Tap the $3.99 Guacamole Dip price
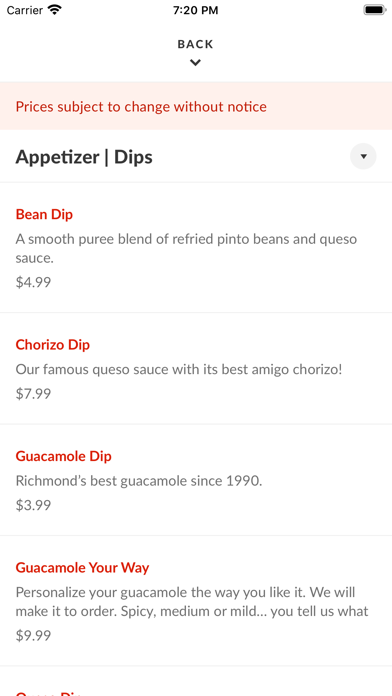The height and width of the screenshot is (696, 392). (33, 505)
